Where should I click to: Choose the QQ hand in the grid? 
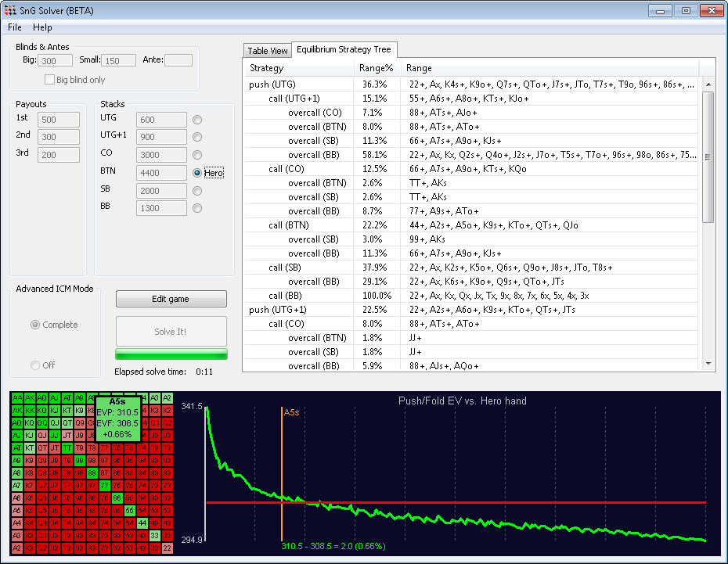(42, 423)
